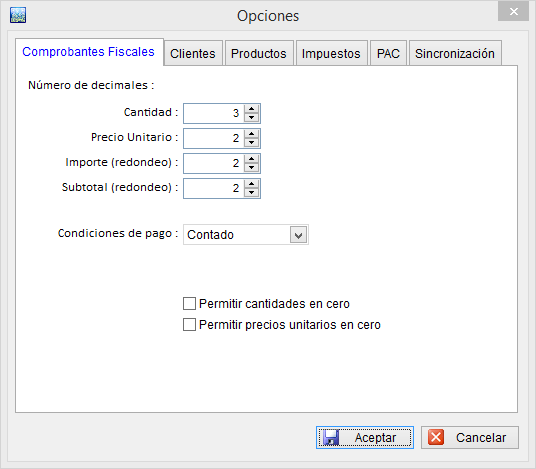The width and height of the screenshot is (536, 469).
Task: Enable Permitir precios unitarios en cero
Action: (189, 325)
